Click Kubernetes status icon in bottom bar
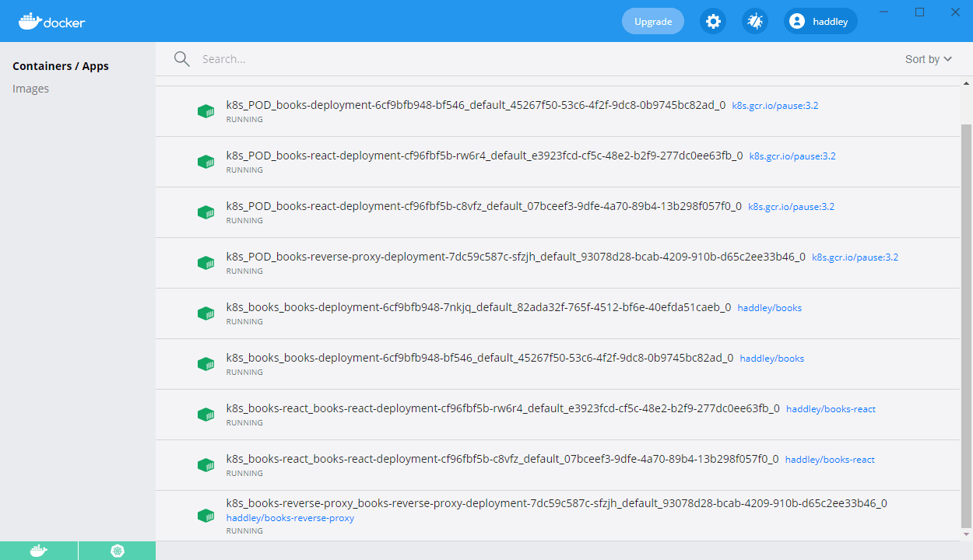The image size is (973, 560). pos(117,551)
